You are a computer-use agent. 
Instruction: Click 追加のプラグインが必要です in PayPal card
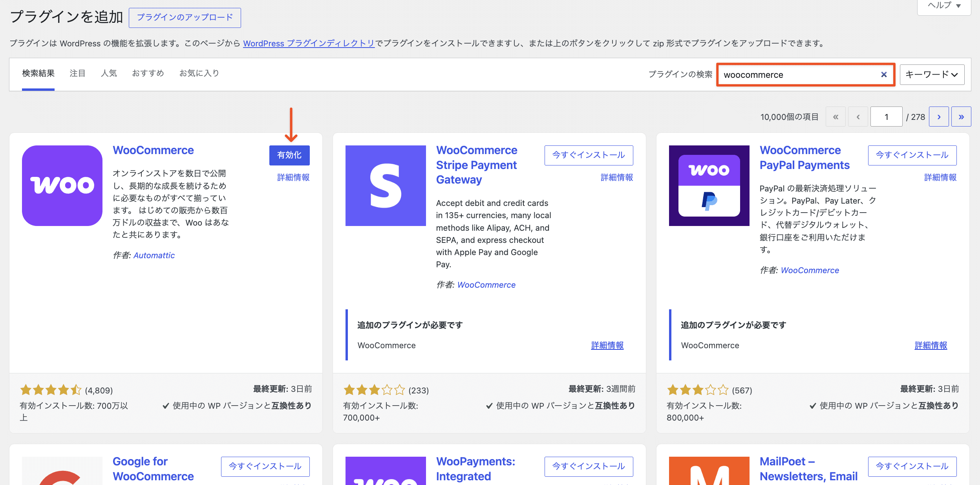click(x=733, y=325)
